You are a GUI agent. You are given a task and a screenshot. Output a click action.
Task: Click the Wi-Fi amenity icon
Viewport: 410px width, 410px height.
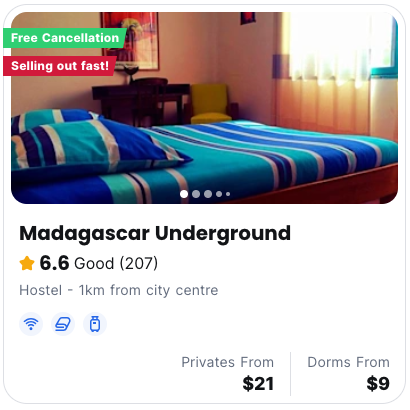click(x=31, y=324)
